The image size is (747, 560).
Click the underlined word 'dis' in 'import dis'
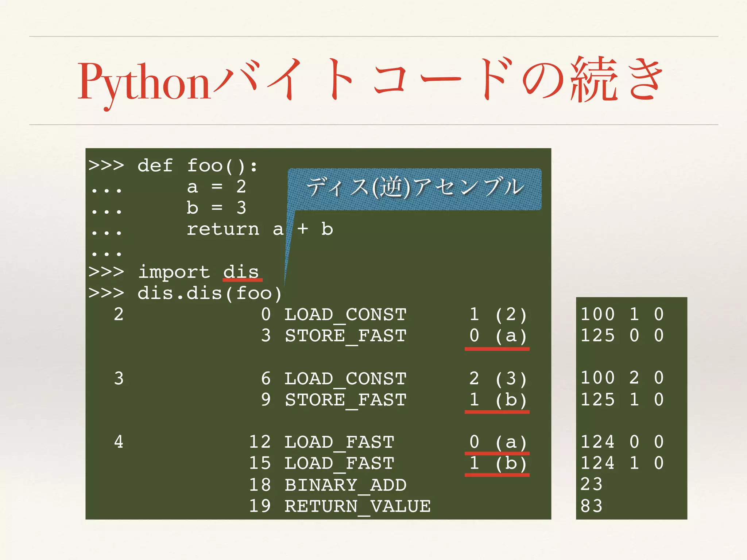coord(241,272)
